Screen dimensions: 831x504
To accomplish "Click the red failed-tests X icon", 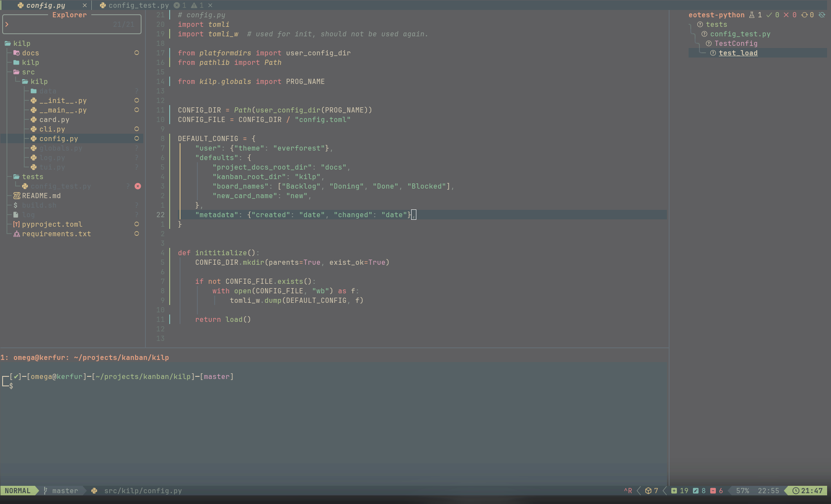I will coord(786,15).
